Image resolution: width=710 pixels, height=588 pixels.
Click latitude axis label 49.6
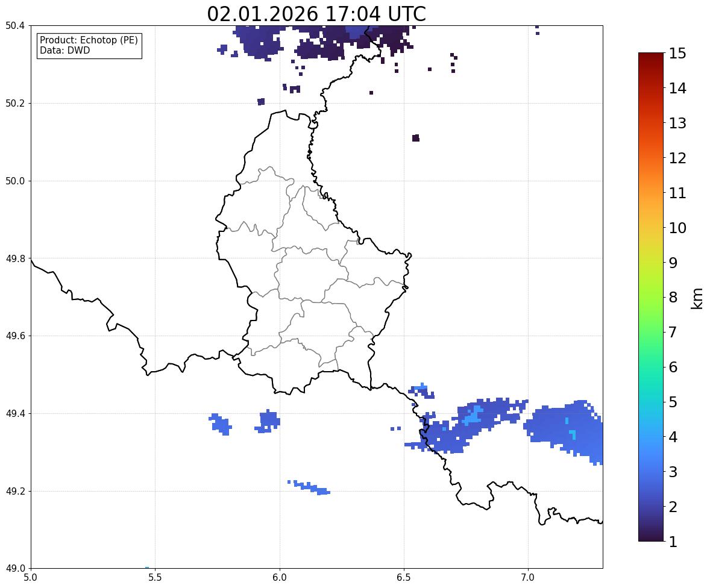pos(14,336)
